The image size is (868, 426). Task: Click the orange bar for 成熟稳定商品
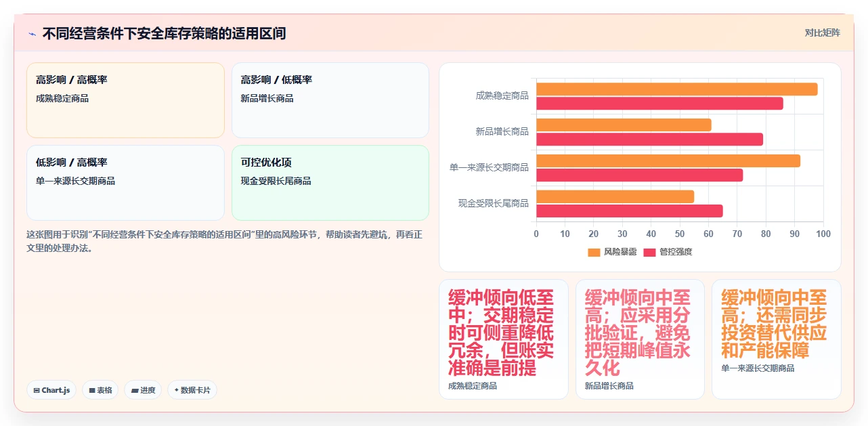pyautogui.click(x=677, y=89)
